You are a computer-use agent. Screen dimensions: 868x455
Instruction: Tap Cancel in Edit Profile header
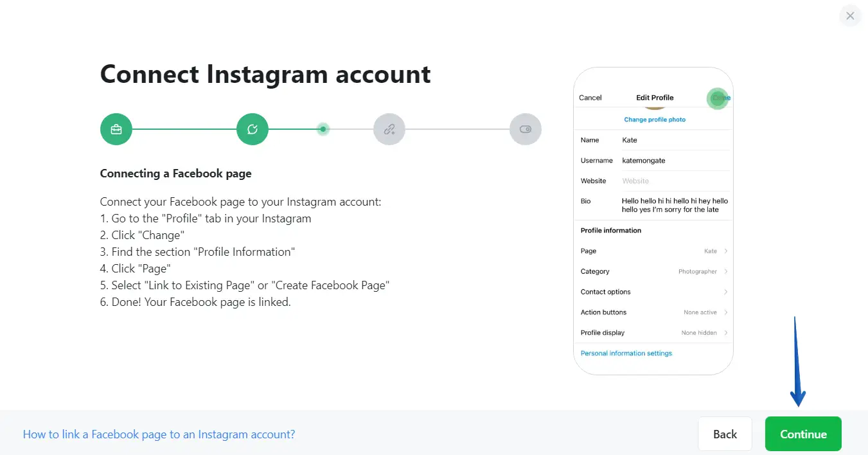coord(590,98)
